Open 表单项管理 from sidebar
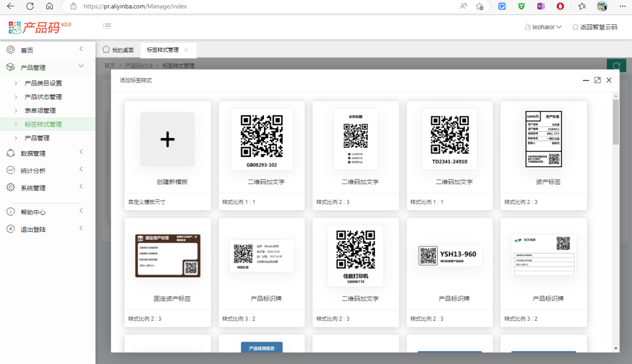Screen dimensions: 632x364 [x=40, y=110]
